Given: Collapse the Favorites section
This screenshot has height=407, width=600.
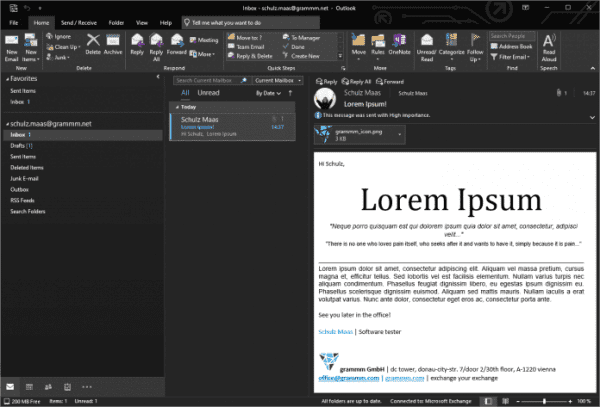Looking at the screenshot, I should (x=7, y=79).
